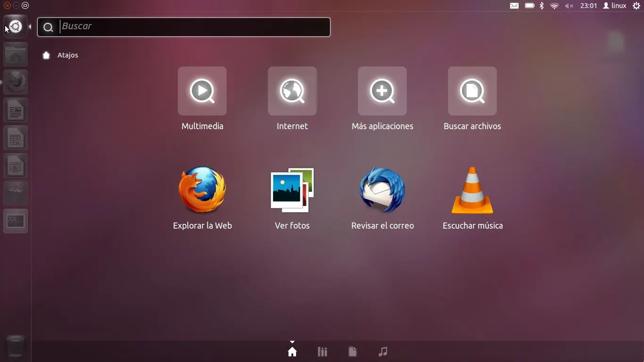Open the Workspace Switcher launcher icon

[x=16, y=221]
